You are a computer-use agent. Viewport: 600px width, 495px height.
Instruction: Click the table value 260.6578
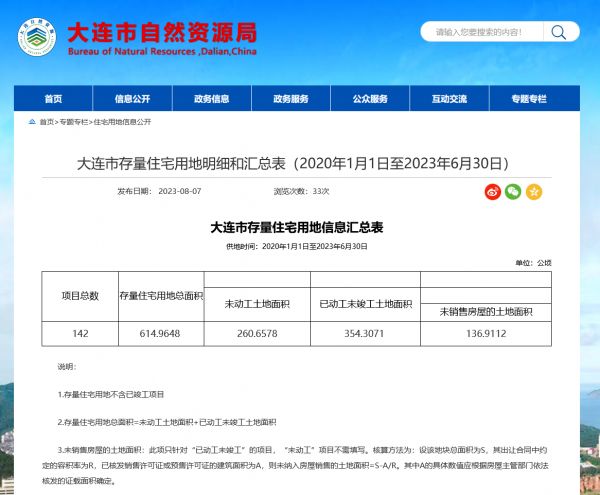click(257, 334)
